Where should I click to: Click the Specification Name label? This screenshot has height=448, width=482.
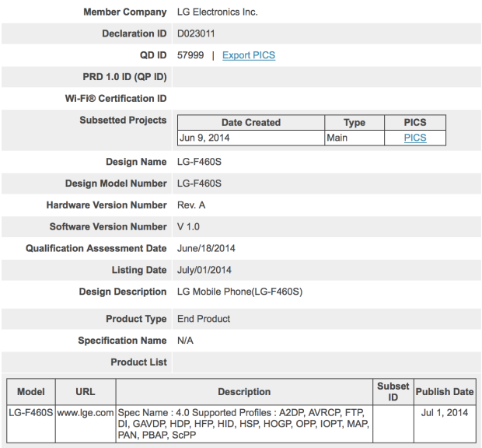coord(122,341)
